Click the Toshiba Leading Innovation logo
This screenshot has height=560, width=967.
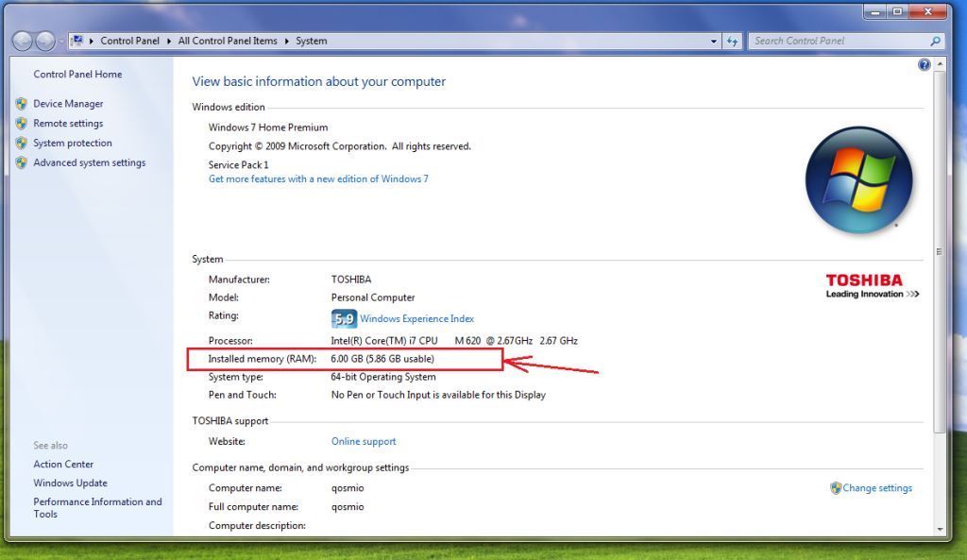click(x=872, y=286)
